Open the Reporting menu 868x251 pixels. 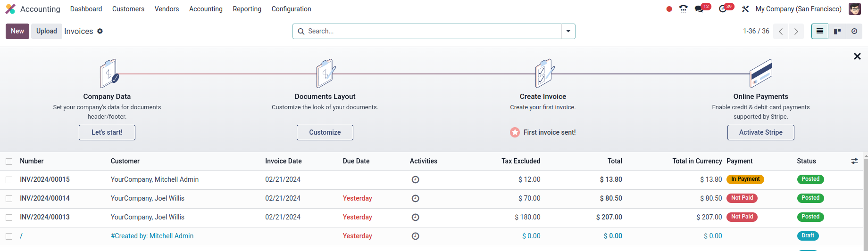pos(247,9)
